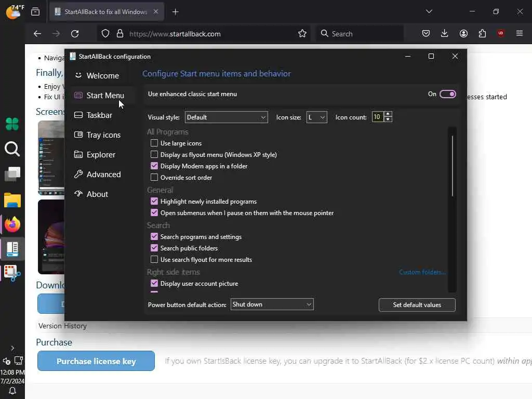Click the site padlock icon

click(x=120, y=34)
